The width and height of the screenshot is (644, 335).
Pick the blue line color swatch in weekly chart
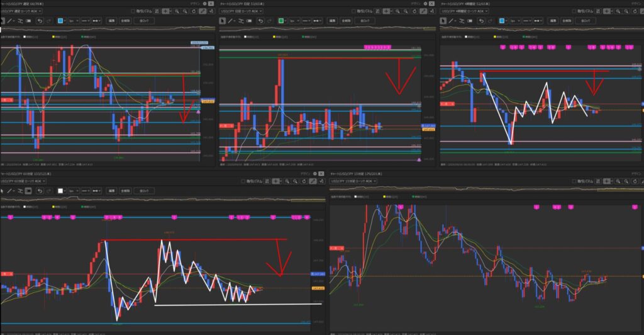coord(60,21)
